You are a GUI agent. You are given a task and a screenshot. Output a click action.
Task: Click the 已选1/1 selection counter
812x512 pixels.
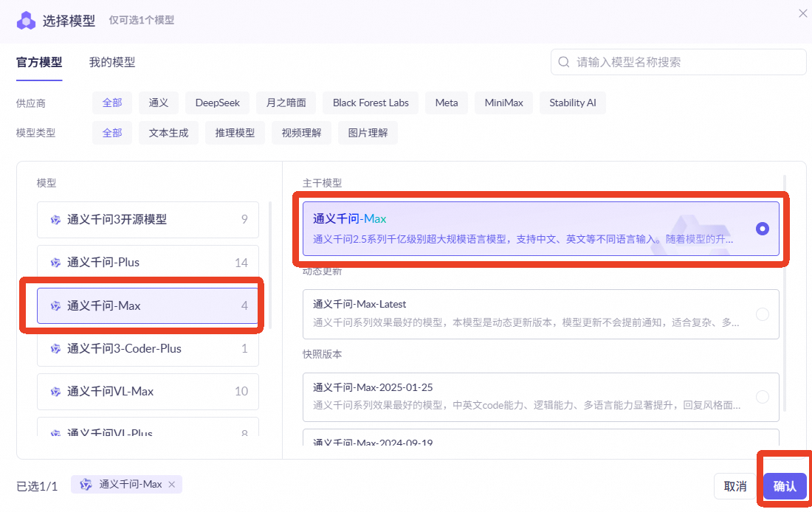pos(38,487)
